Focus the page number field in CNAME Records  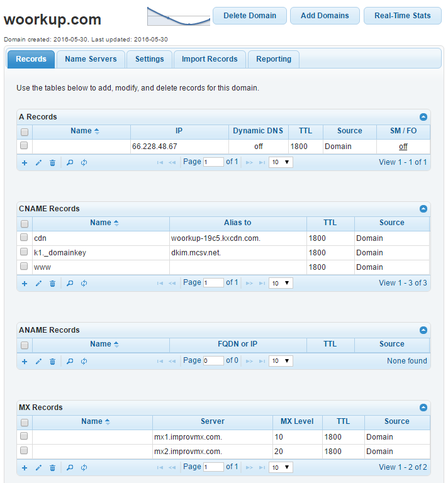coord(213,283)
